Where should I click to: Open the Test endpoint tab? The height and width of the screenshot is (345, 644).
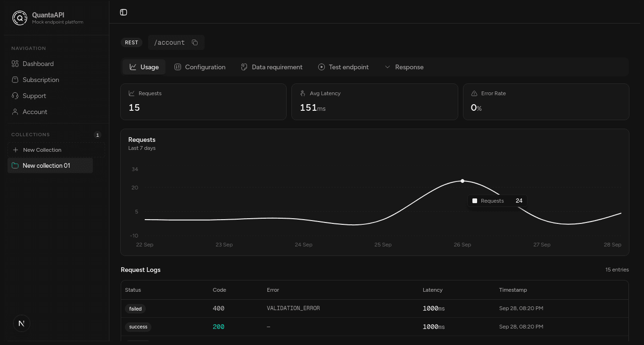tap(343, 67)
